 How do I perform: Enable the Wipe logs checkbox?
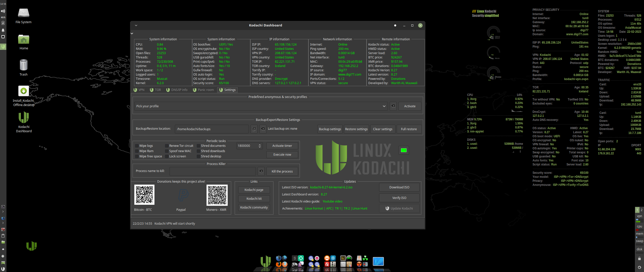[137, 146]
